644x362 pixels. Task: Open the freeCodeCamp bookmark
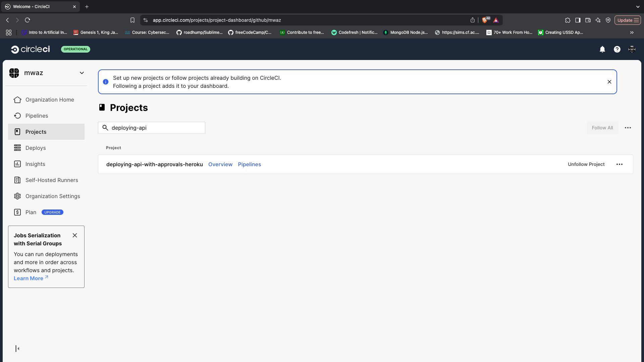click(250, 33)
